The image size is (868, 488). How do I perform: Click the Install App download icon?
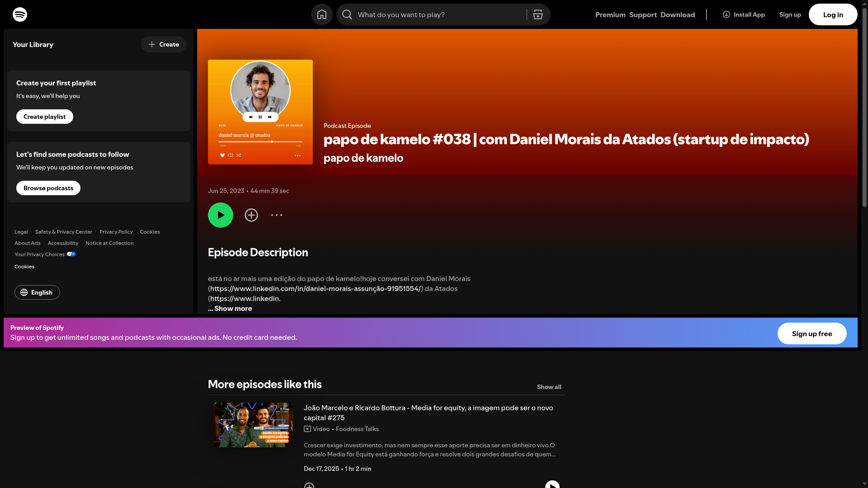726,14
